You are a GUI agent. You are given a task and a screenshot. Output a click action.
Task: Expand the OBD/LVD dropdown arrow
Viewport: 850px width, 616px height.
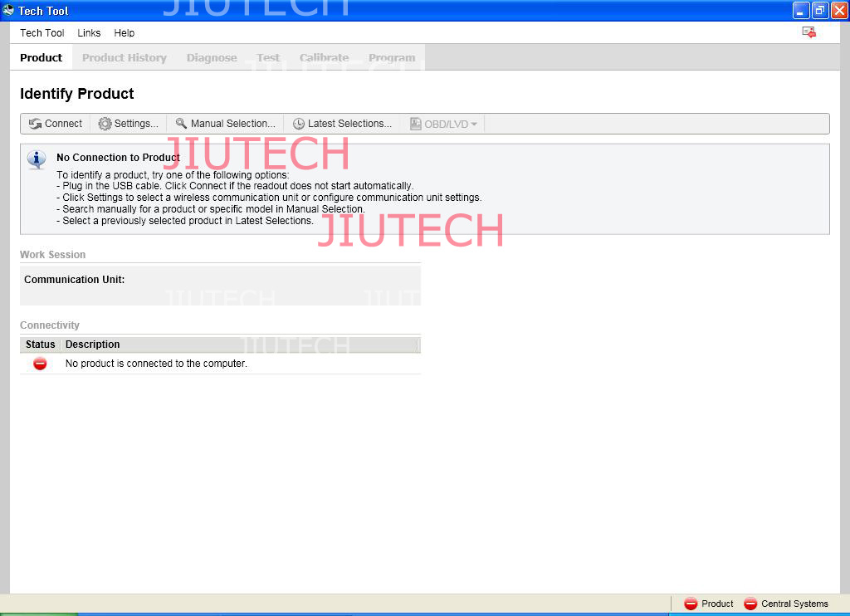click(474, 125)
